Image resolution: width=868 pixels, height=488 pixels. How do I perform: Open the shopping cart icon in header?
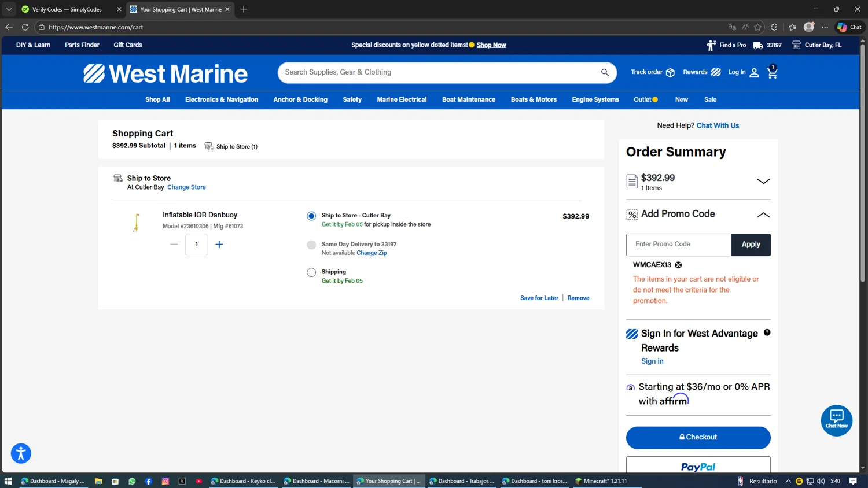coord(772,72)
